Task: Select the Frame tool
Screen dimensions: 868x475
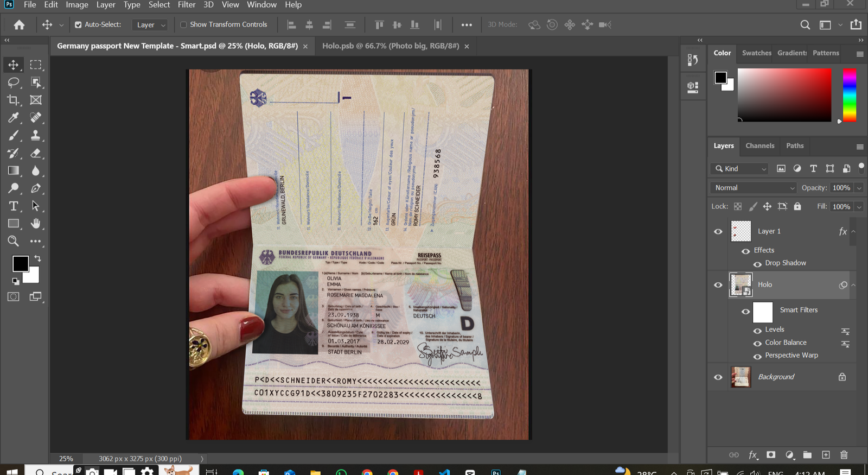Action: (36, 100)
